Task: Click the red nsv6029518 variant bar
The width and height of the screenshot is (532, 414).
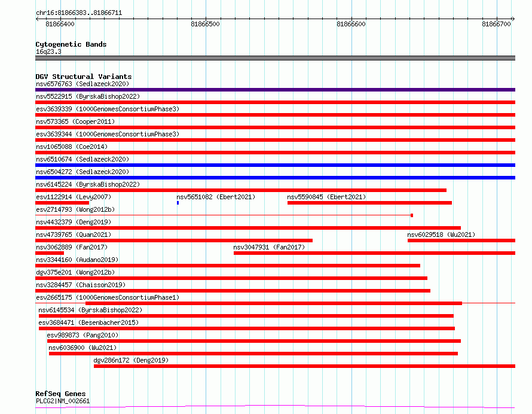Action: pyautogui.click(x=461, y=241)
